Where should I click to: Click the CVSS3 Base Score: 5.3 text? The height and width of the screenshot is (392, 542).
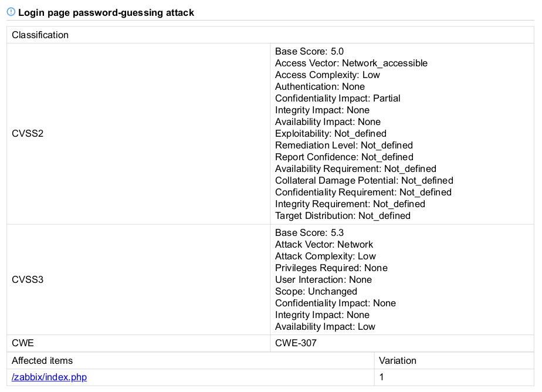tap(309, 232)
